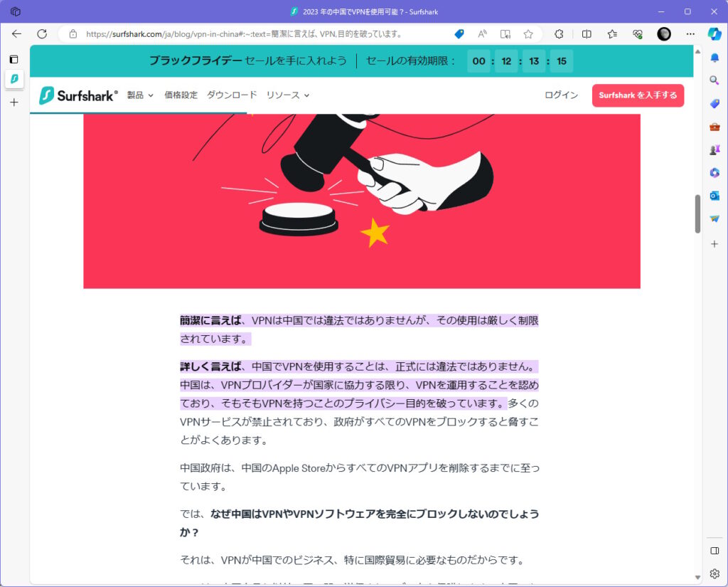Toggle sidebar panel visibility icon
The width and height of the screenshot is (728, 587).
tap(714, 551)
